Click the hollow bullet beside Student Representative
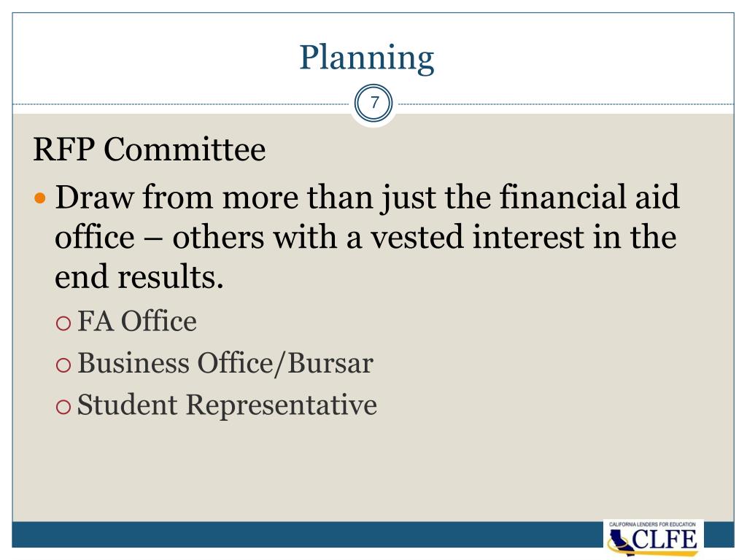 pos(63,407)
